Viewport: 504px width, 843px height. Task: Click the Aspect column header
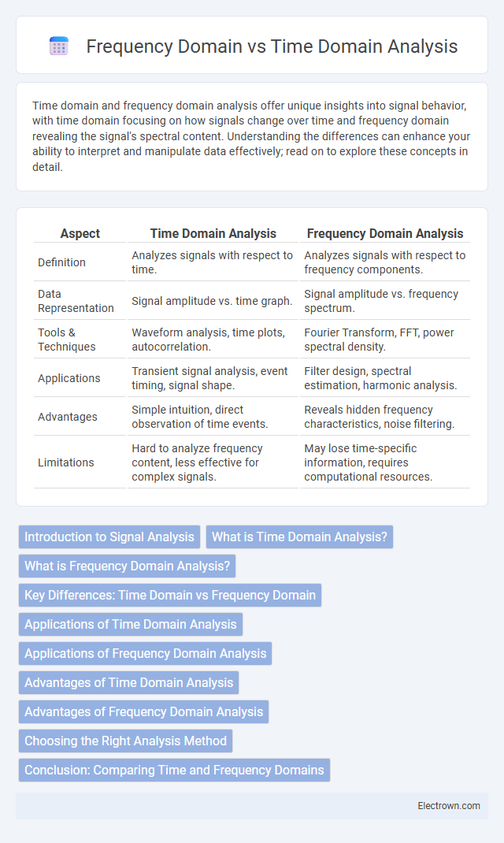click(80, 233)
